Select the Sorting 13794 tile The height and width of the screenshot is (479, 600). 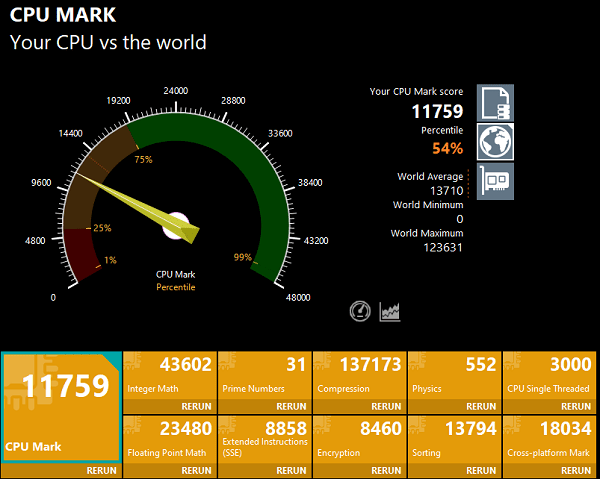click(x=455, y=440)
